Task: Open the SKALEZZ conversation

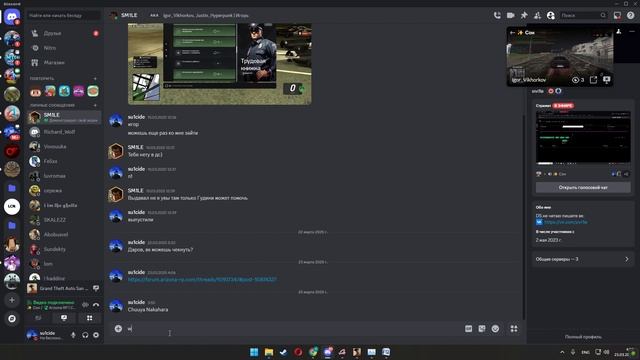Action: coord(64,220)
